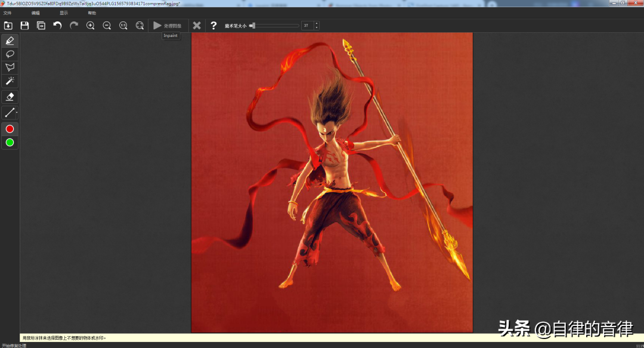This screenshot has height=348, width=644.
Task: Open the 帮助 menu
Action: click(x=92, y=13)
